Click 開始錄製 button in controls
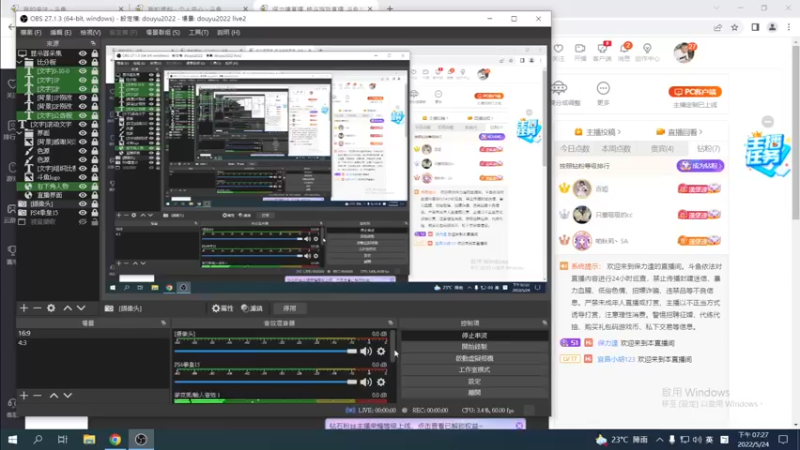The height and width of the screenshot is (450, 800). tap(474, 347)
